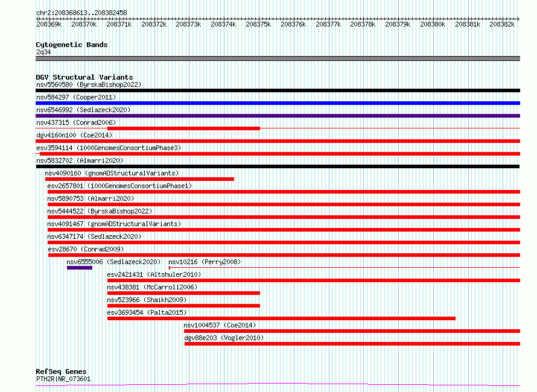Select the red nsv4090160 variant bar
This screenshot has width=537, height=392.
[139, 179]
